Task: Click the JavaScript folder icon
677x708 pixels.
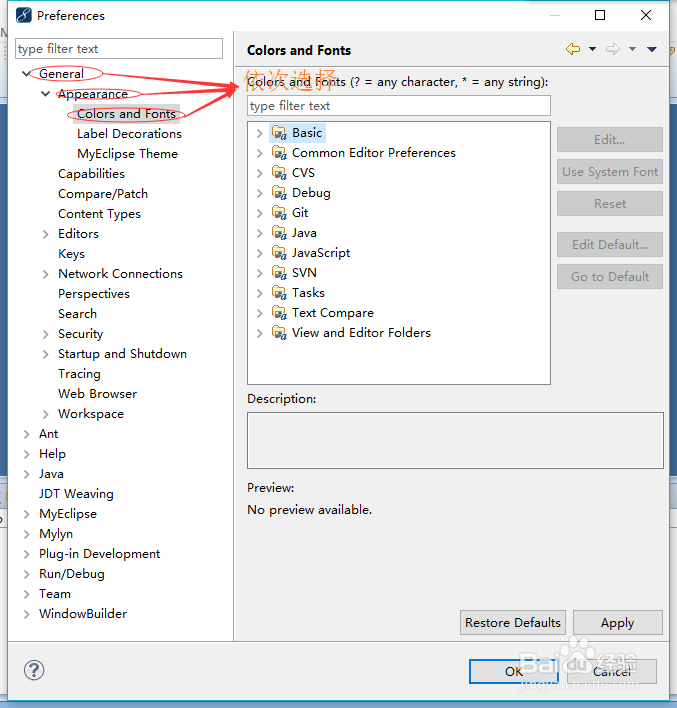Action: pos(279,253)
